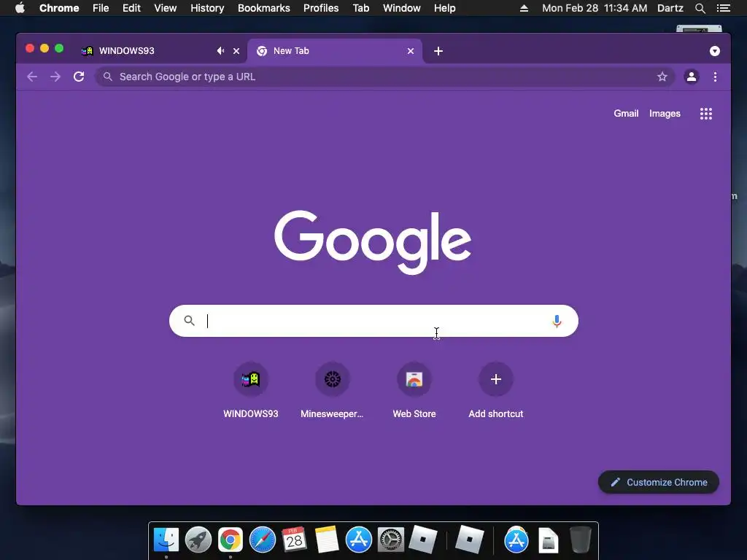Image resolution: width=747 pixels, height=560 pixels.
Task: Open Notes from the Dock
Action: (326, 540)
